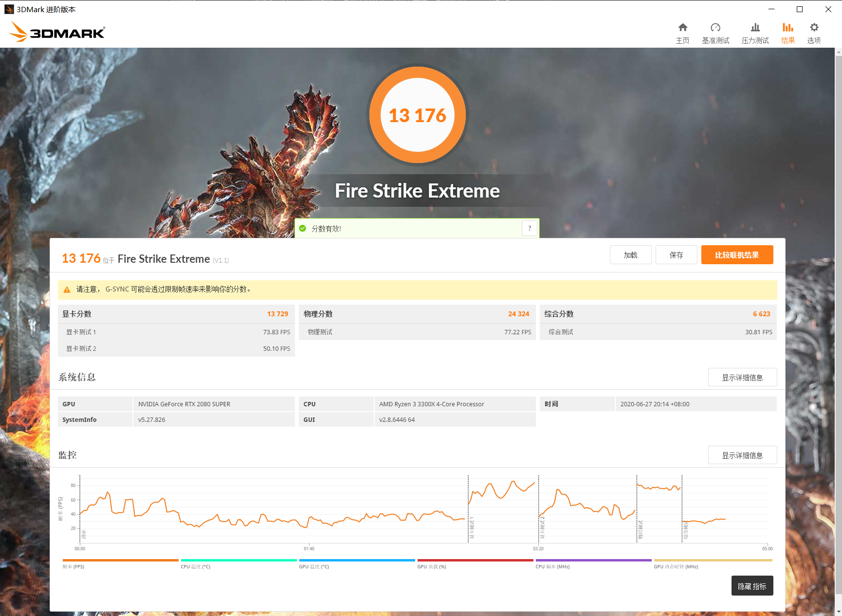Click the 时间 label in system info
Image resolution: width=842 pixels, height=616 pixels.
point(551,404)
